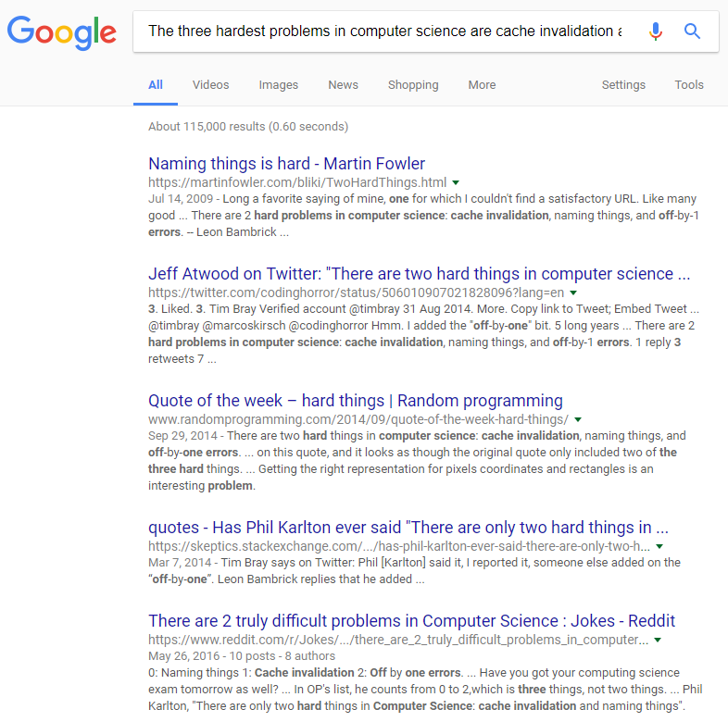Start voice search with microphone icon
The image size is (728, 722).
656,31
